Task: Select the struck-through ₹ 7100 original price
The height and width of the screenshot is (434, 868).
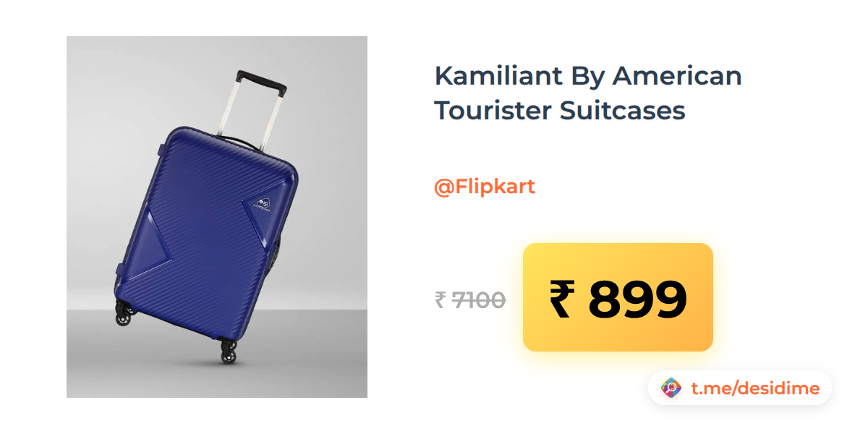Action: 470,299
